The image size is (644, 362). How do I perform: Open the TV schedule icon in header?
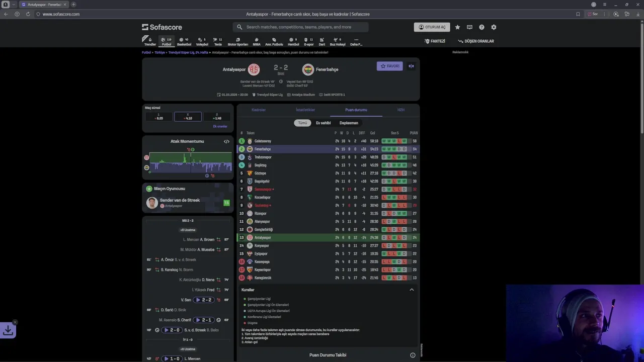pyautogui.click(x=469, y=27)
